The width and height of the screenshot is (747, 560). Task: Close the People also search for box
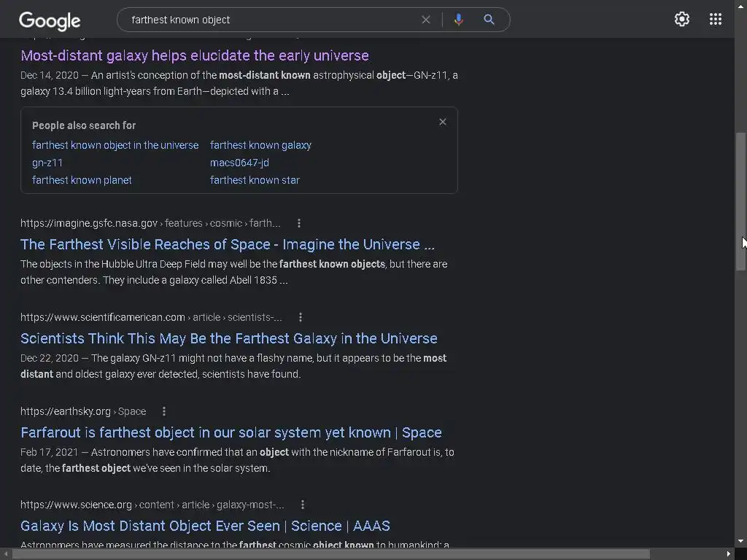pos(443,122)
